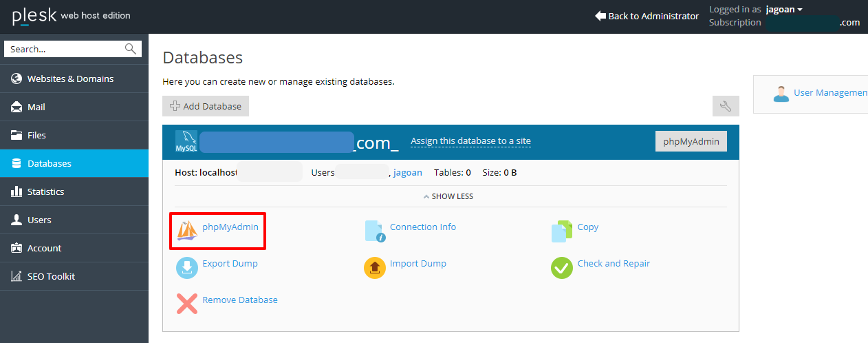The width and height of the screenshot is (868, 343).
Task: Click the Import Dump upload icon
Action: (375, 267)
